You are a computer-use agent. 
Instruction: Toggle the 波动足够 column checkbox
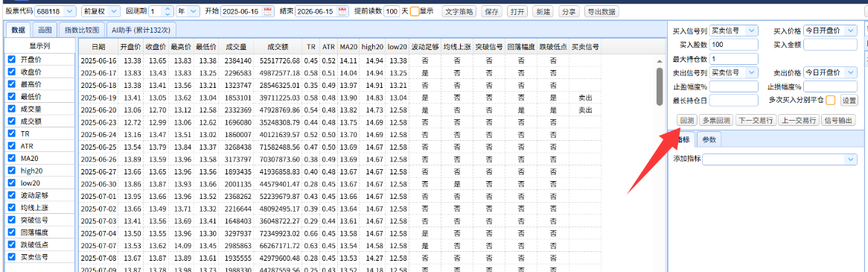(12, 195)
